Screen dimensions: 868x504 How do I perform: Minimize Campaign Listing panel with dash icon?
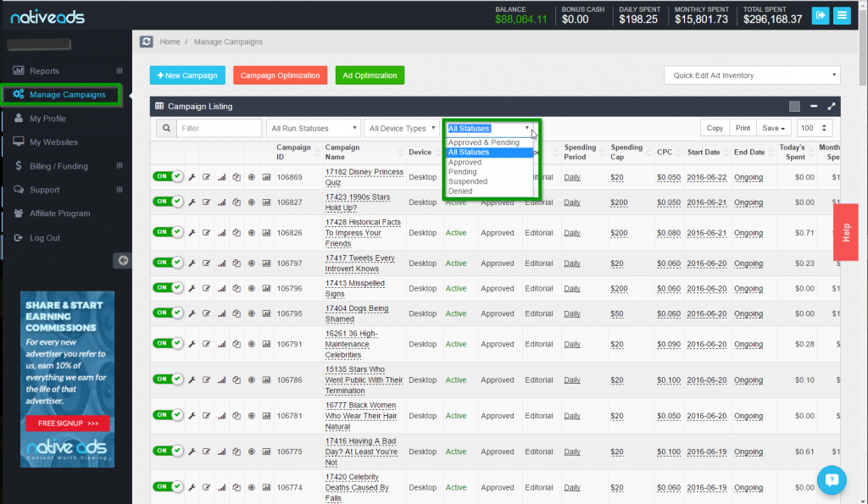click(x=814, y=106)
